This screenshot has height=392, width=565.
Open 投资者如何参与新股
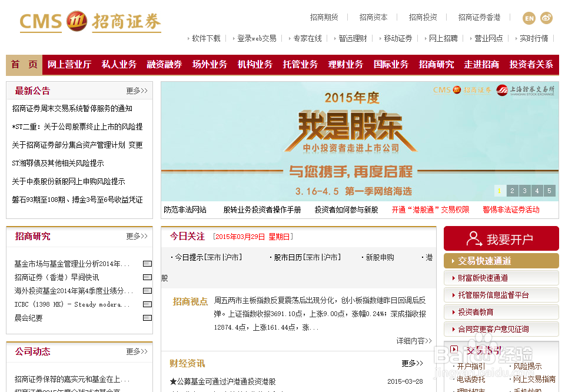point(346,210)
